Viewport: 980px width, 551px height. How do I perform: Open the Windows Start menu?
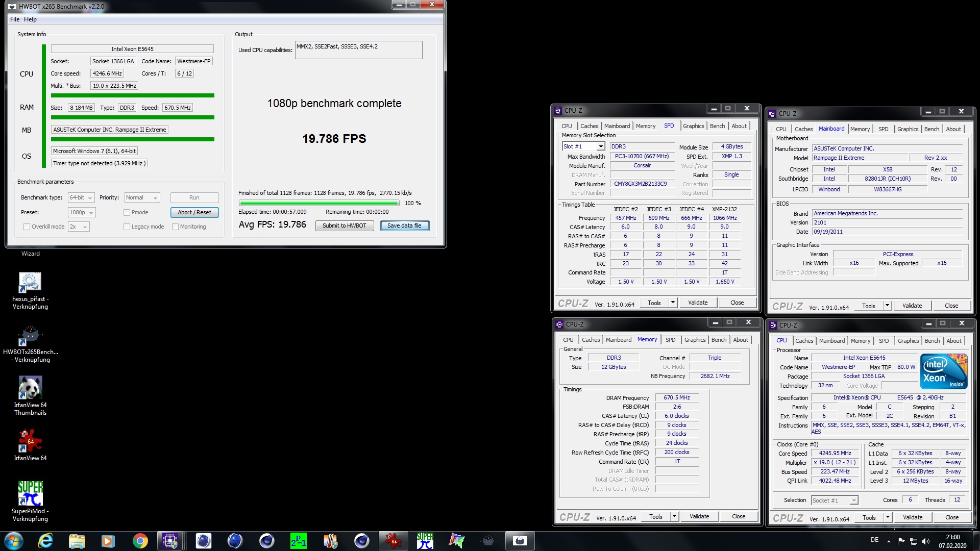click(14, 541)
